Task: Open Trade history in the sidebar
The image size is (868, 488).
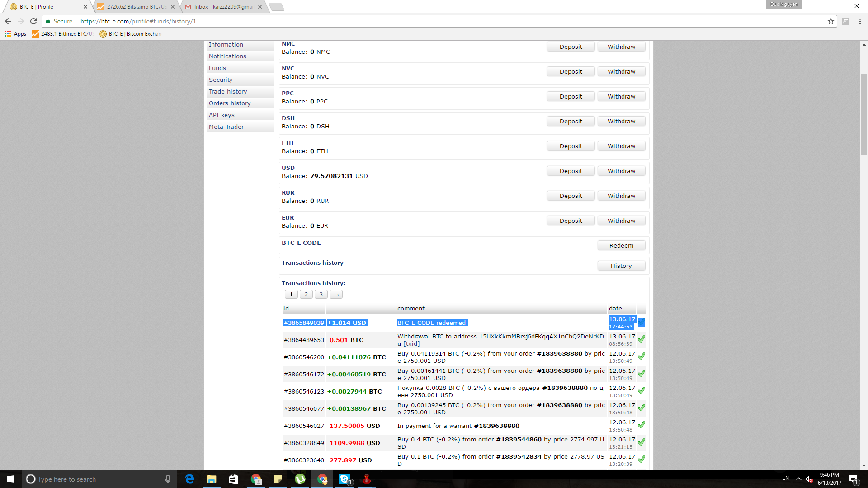Action: 228,92
